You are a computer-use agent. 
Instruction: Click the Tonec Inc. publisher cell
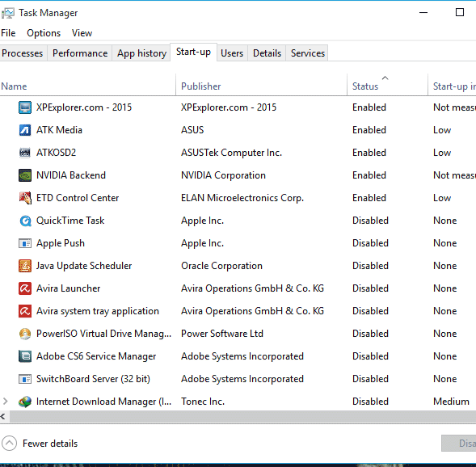point(203,402)
